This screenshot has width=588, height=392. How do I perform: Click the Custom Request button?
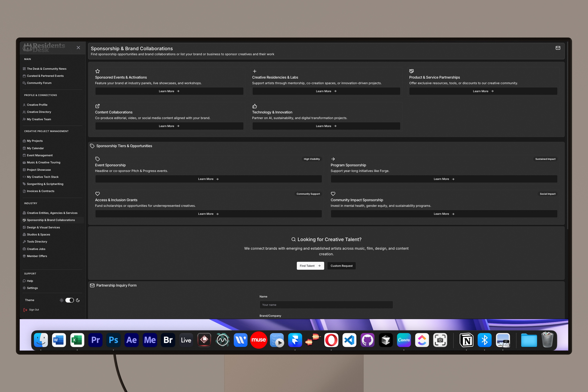coord(342,266)
